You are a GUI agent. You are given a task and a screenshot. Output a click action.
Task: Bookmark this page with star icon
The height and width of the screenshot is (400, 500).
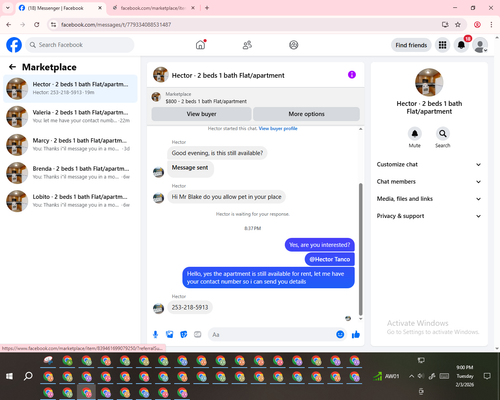(x=458, y=24)
